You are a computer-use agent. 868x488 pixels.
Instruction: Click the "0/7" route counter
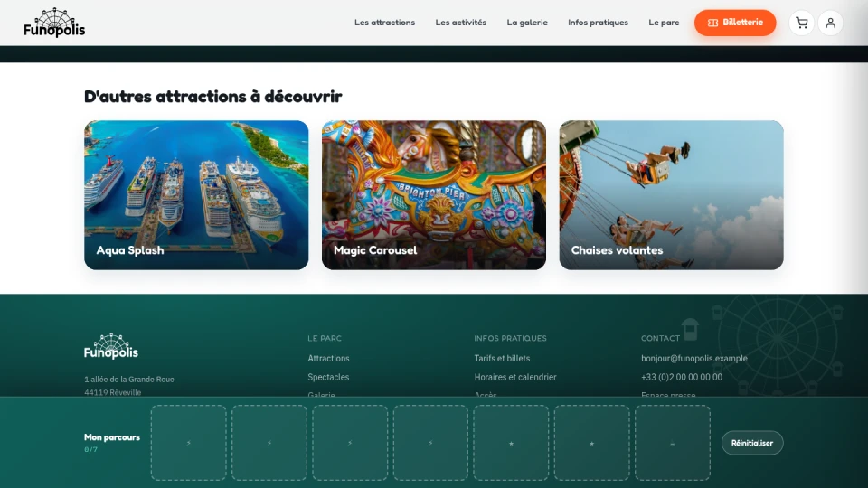click(x=90, y=449)
